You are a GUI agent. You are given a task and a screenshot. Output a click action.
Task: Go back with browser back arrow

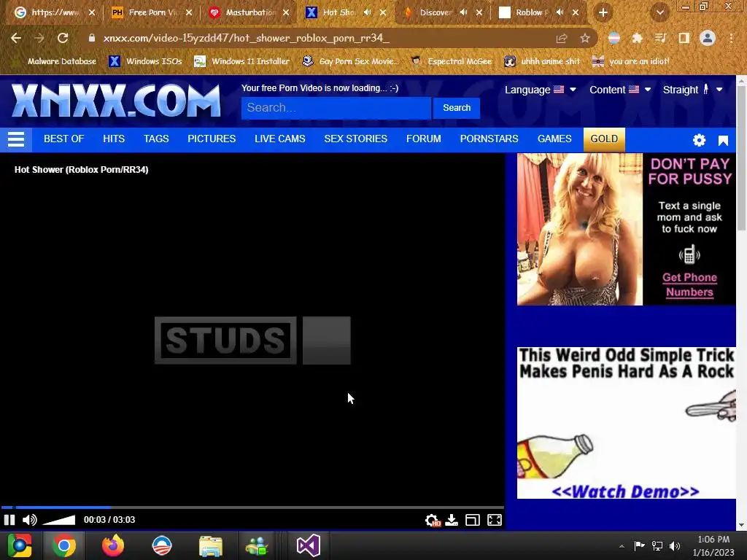click(16, 38)
